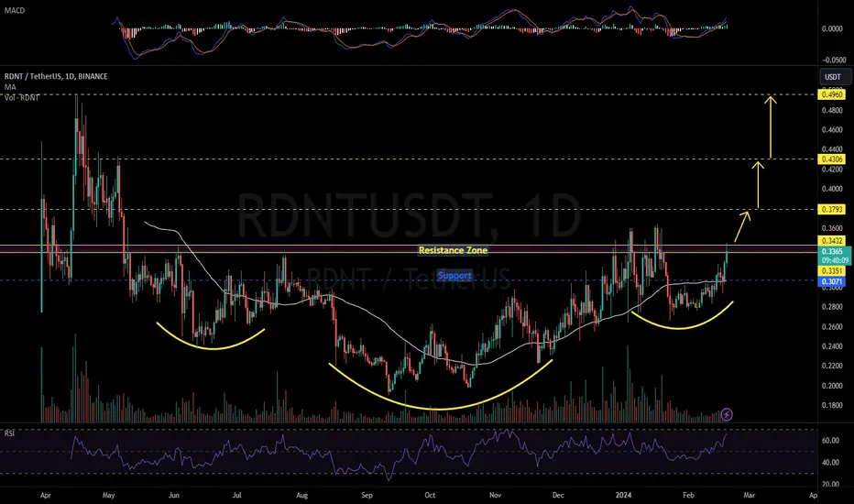Click the Oct label on time axis
The image size is (854, 504).
coord(430,495)
